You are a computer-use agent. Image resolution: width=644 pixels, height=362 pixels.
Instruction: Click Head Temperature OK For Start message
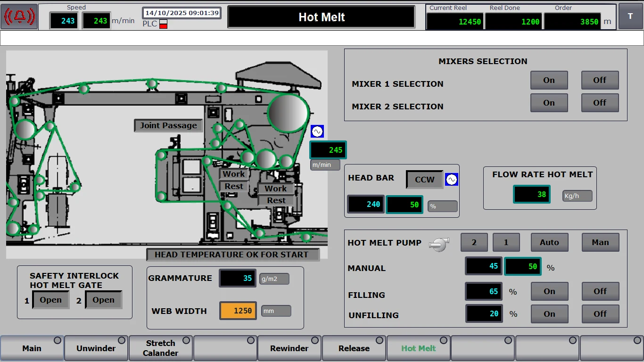pyautogui.click(x=233, y=255)
